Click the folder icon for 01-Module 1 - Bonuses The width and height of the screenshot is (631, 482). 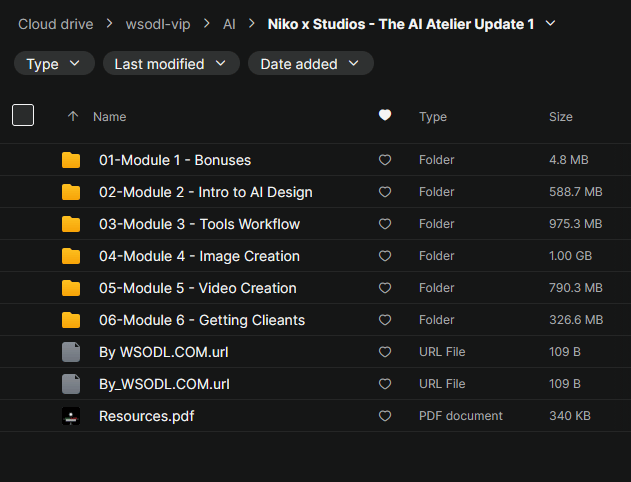70,160
